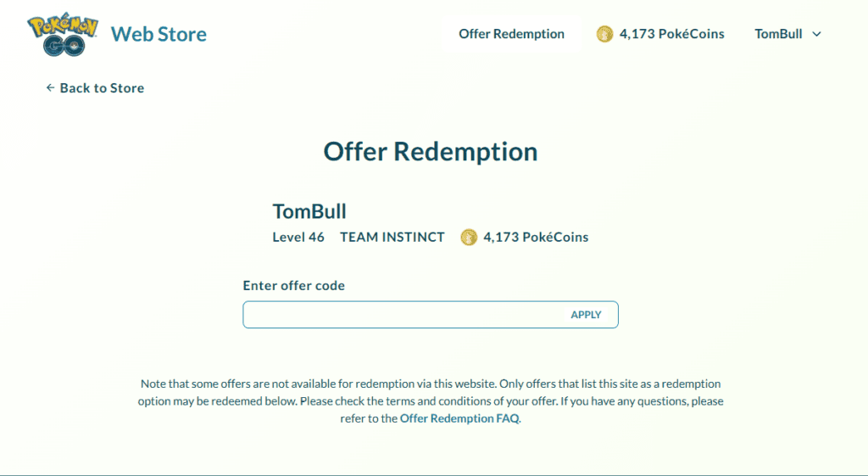
Task: Open the TomBull account dropdown in header
Action: click(778, 34)
